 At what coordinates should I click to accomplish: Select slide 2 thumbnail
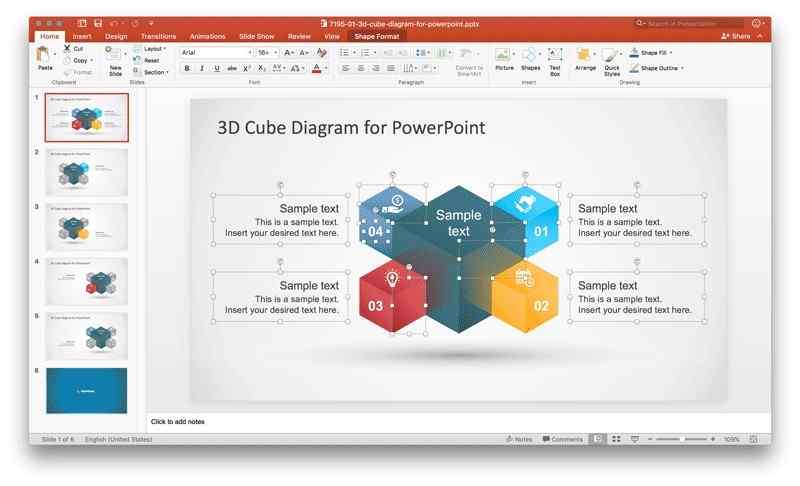(87, 172)
